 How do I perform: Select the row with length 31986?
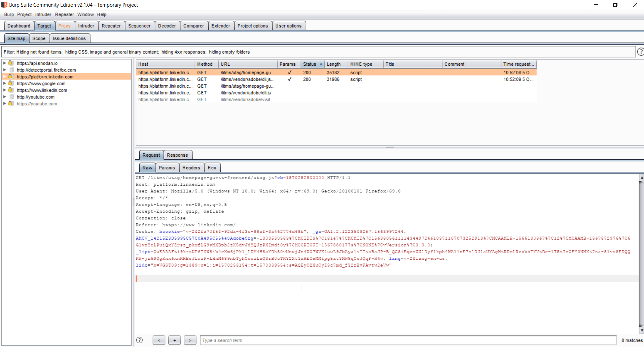tap(336, 79)
